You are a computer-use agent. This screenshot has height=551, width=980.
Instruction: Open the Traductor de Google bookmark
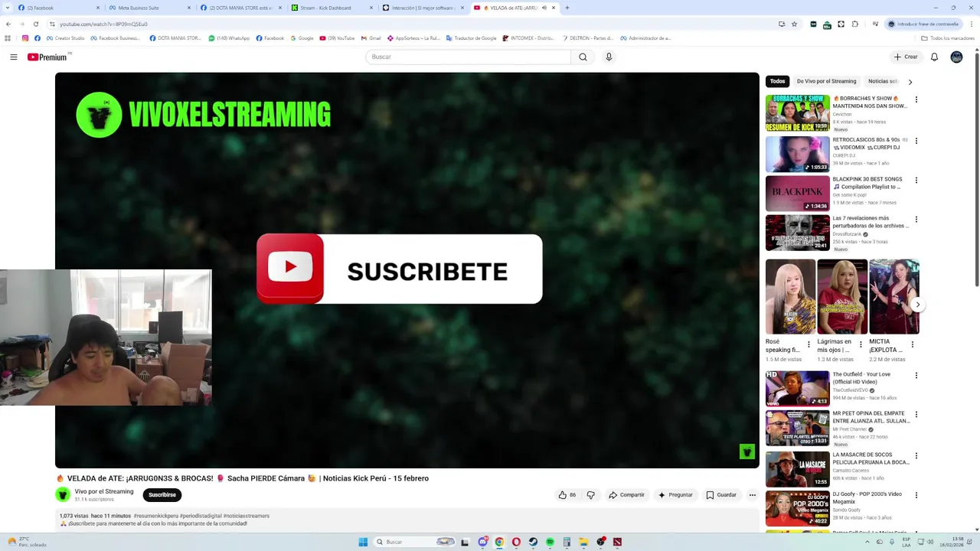pos(470,38)
